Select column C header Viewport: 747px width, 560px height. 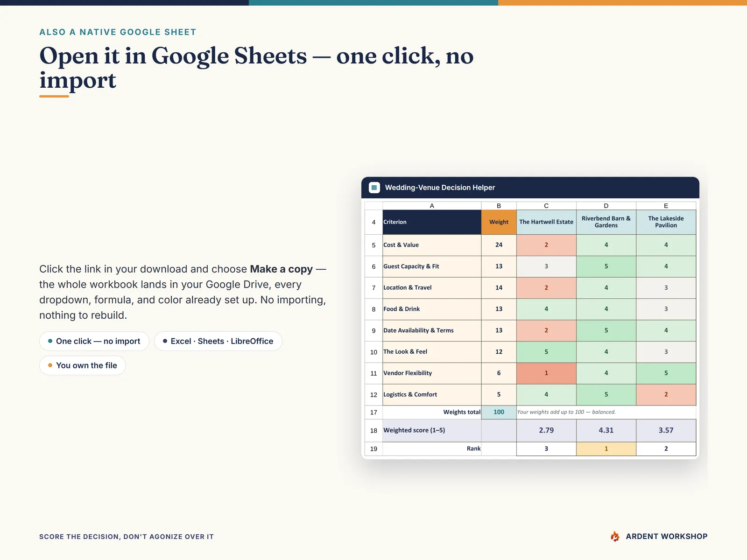pos(546,206)
